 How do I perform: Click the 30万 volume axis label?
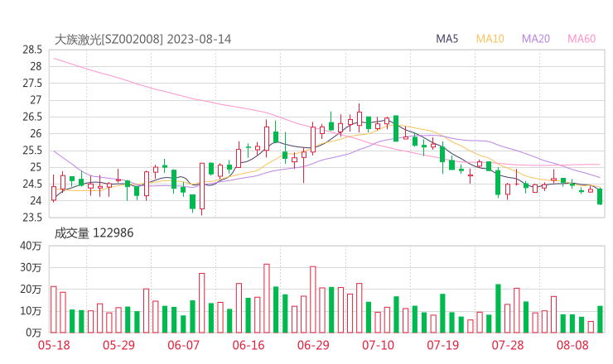[31, 267]
